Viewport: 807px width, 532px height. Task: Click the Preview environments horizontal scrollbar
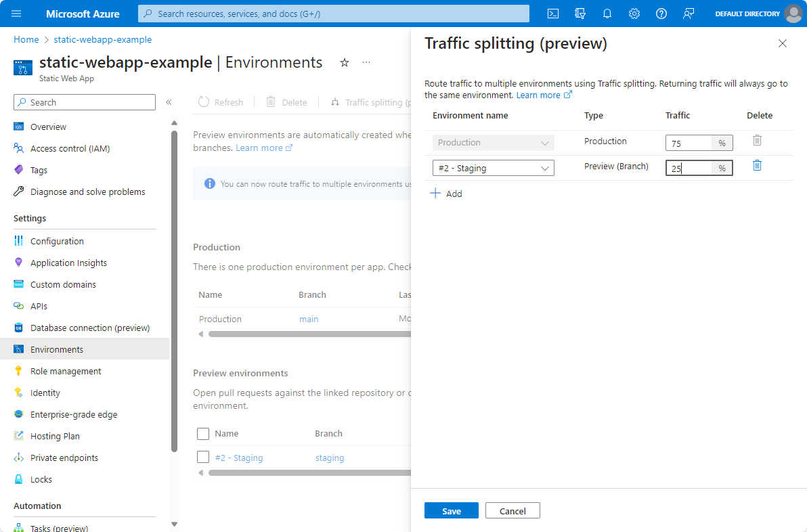(309, 473)
